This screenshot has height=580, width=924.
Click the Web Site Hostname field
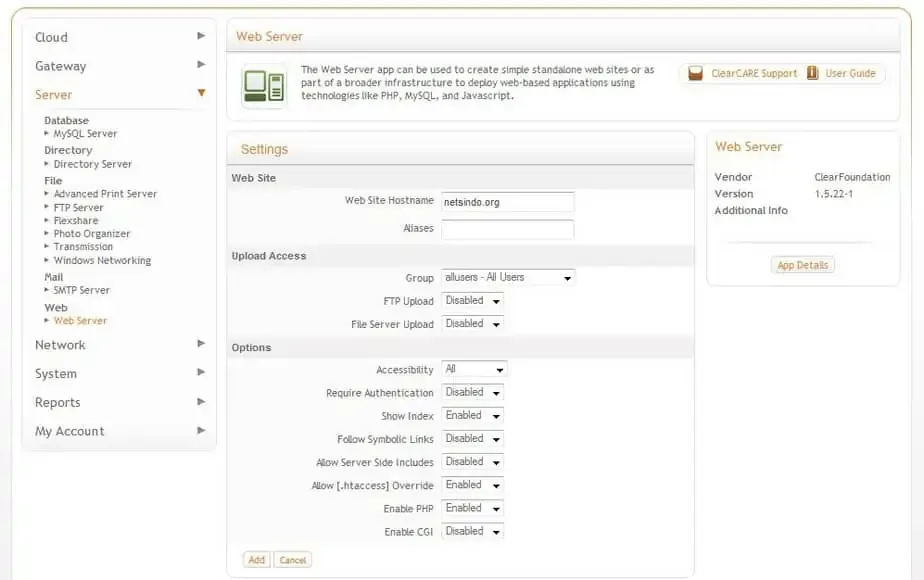click(x=508, y=201)
